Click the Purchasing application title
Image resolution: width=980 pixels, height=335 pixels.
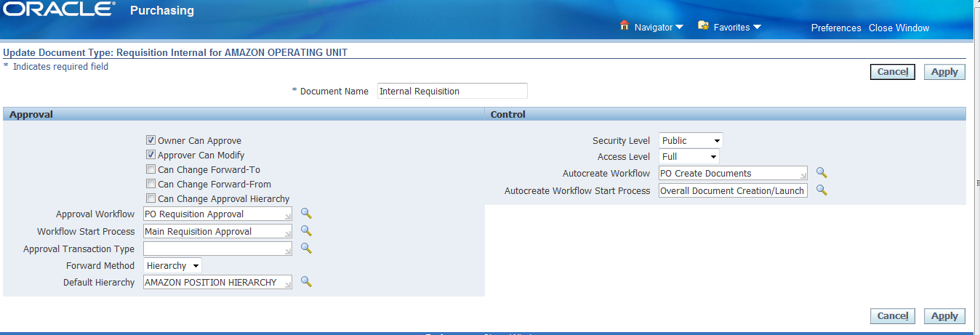[161, 10]
